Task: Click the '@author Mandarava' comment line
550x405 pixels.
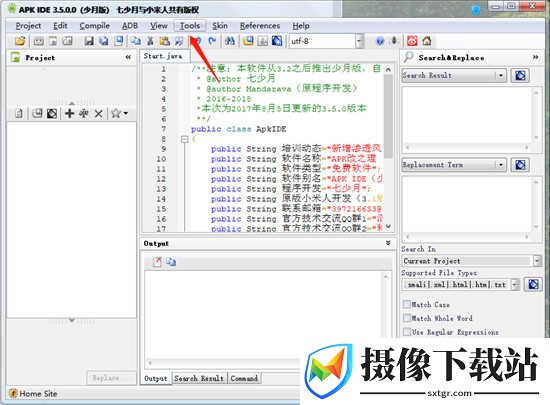Action: click(277, 89)
